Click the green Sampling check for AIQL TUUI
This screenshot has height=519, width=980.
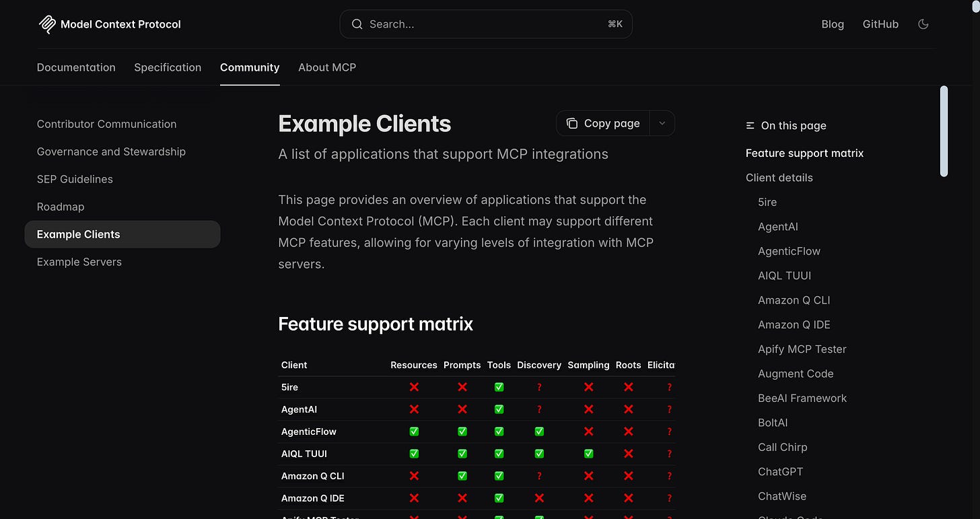click(588, 454)
